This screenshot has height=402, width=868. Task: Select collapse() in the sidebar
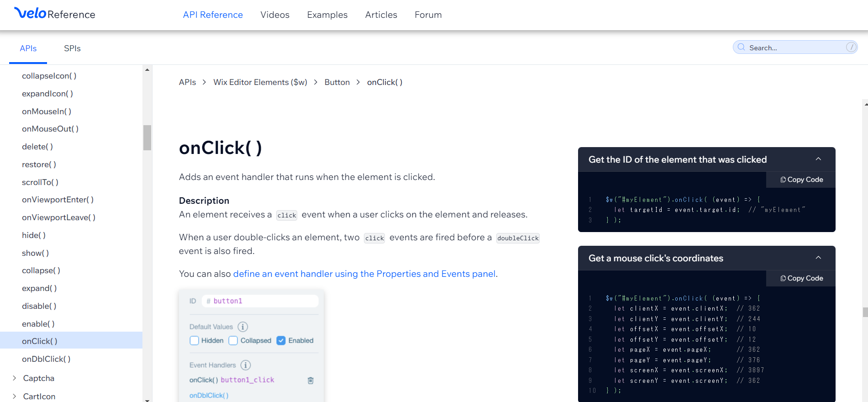click(41, 270)
